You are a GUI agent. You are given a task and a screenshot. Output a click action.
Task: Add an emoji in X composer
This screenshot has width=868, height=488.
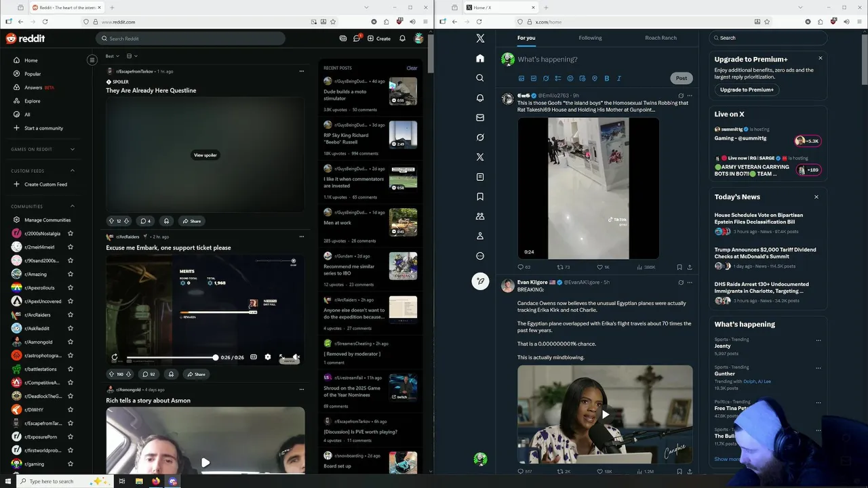pyautogui.click(x=570, y=79)
